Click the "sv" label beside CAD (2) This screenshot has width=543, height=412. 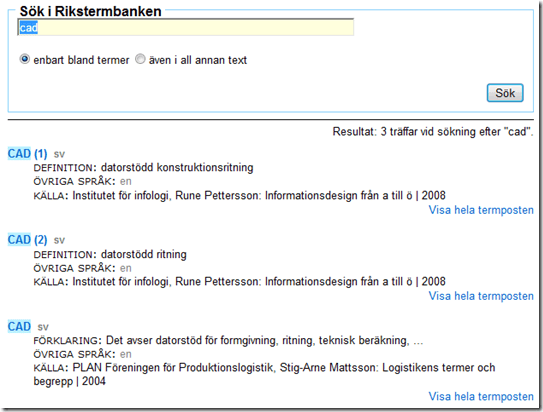59,240
